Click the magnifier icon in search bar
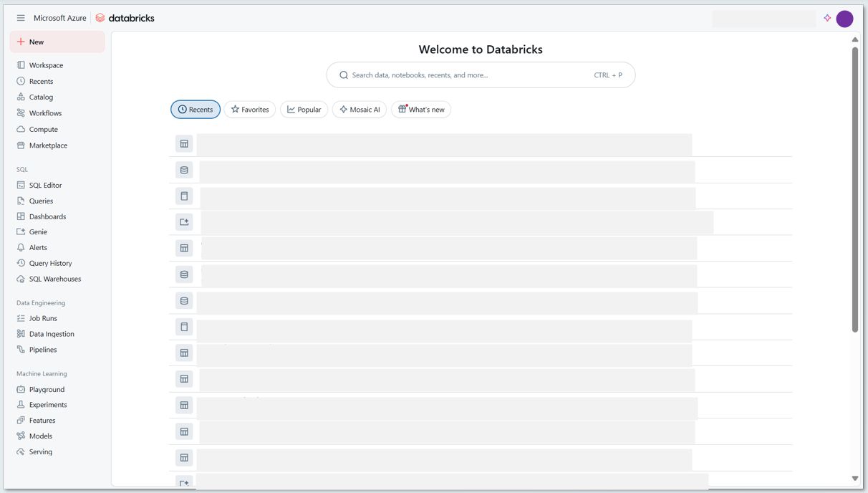The height and width of the screenshot is (493, 868). click(x=344, y=75)
